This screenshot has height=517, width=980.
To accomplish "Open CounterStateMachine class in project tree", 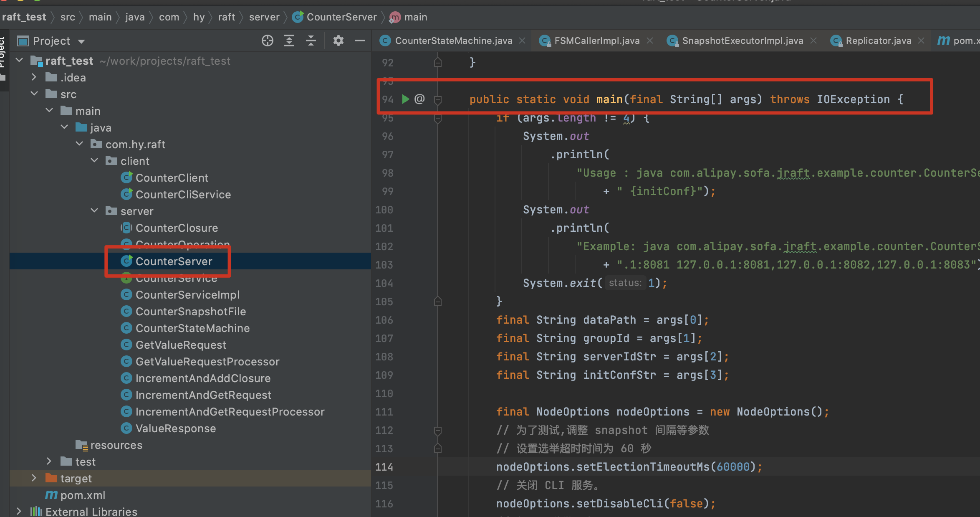I will pos(192,328).
